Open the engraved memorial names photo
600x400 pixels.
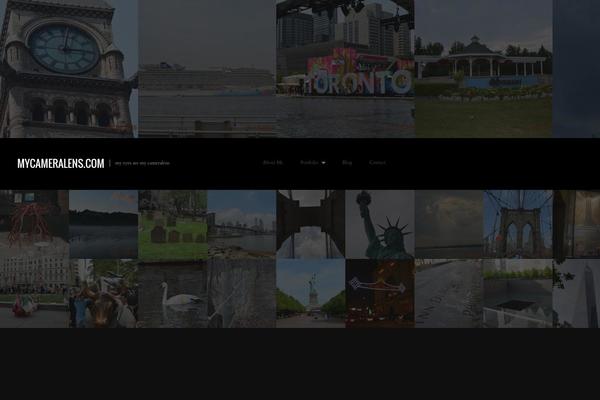click(x=449, y=293)
